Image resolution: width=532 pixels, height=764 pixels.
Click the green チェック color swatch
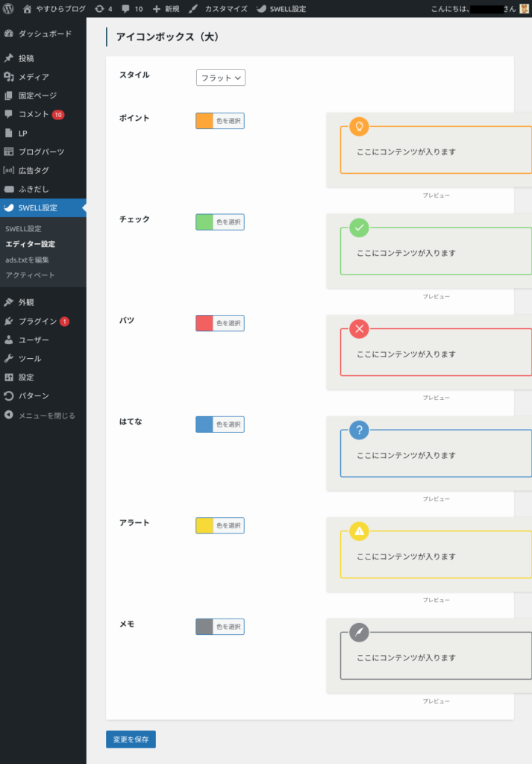pos(204,222)
